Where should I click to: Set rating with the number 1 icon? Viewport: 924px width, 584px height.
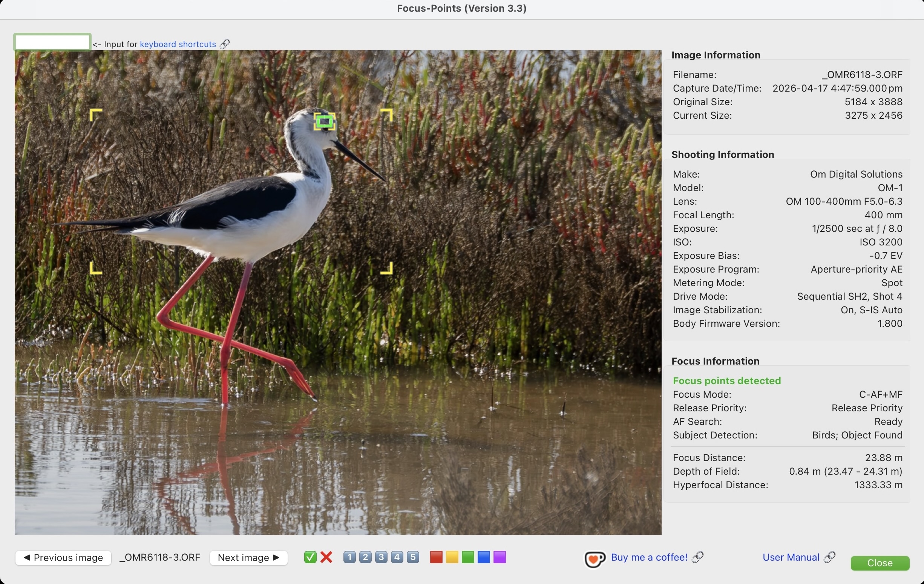click(349, 557)
